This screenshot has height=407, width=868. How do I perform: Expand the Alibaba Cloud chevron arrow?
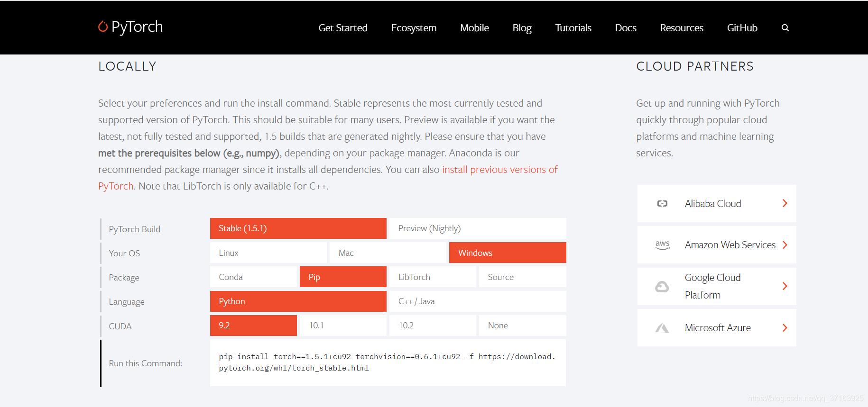[785, 203]
